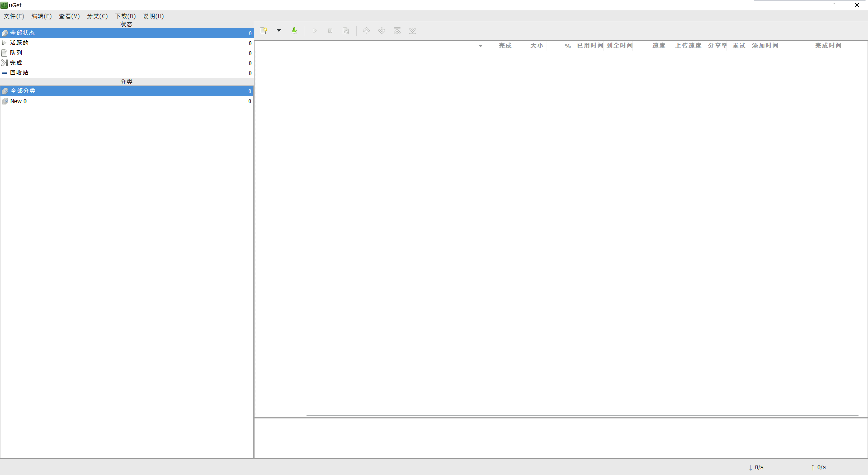Screen dimensions: 868x475
Task: Open the new download dropdown arrow
Action: click(x=279, y=31)
